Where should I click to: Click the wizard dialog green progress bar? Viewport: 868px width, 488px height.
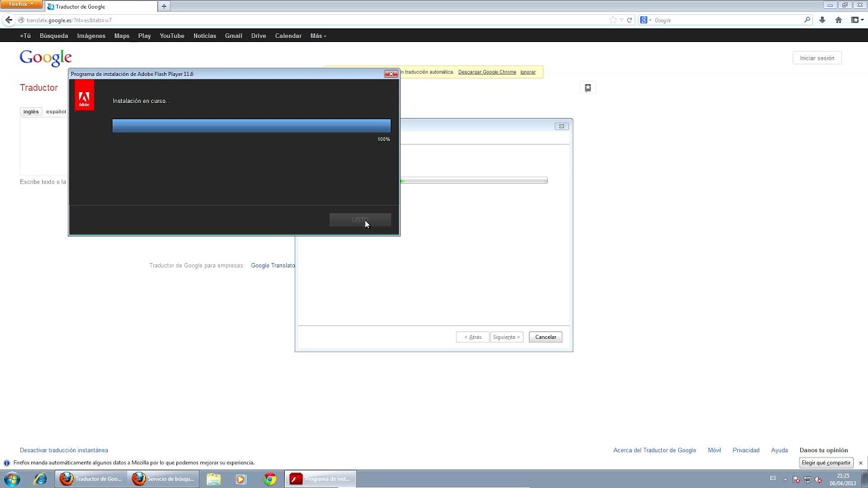pyautogui.click(x=473, y=180)
